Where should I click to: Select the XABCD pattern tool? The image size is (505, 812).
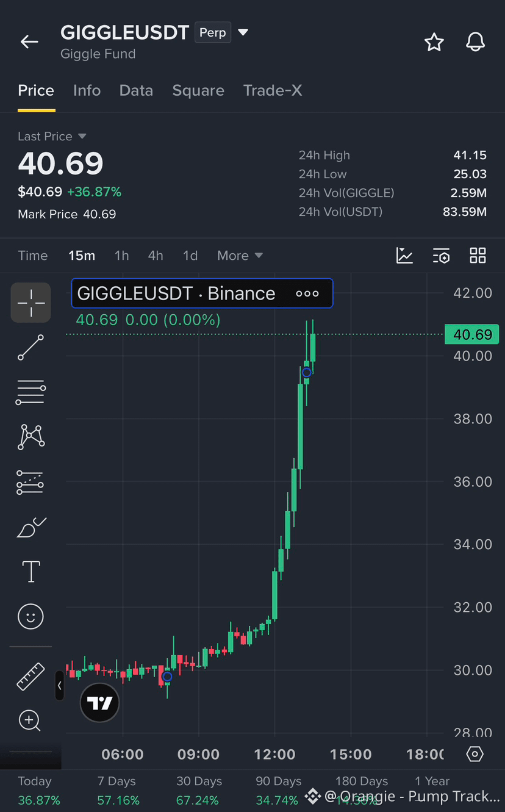pos(31,437)
